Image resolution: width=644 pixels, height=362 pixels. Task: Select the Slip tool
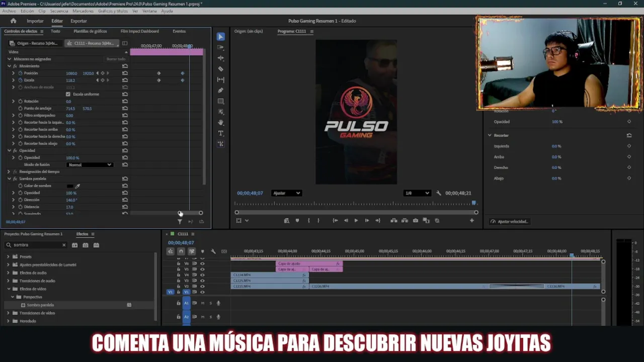coord(221,79)
